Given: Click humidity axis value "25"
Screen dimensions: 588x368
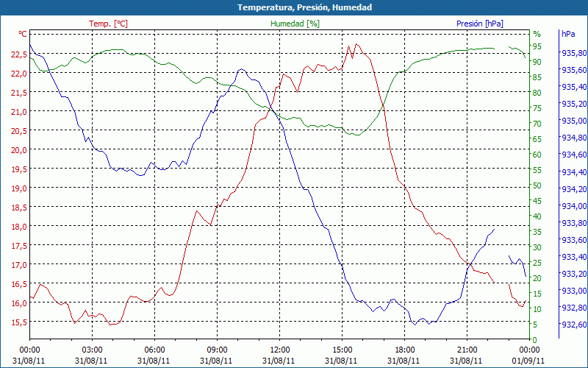Looking at the screenshot, I should (x=537, y=263).
